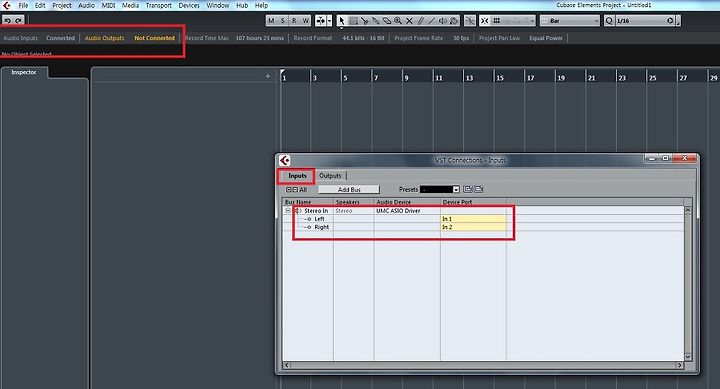Select the Inputs tab
The width and height of the screenshot is (720, 389).
pos(297,175)
